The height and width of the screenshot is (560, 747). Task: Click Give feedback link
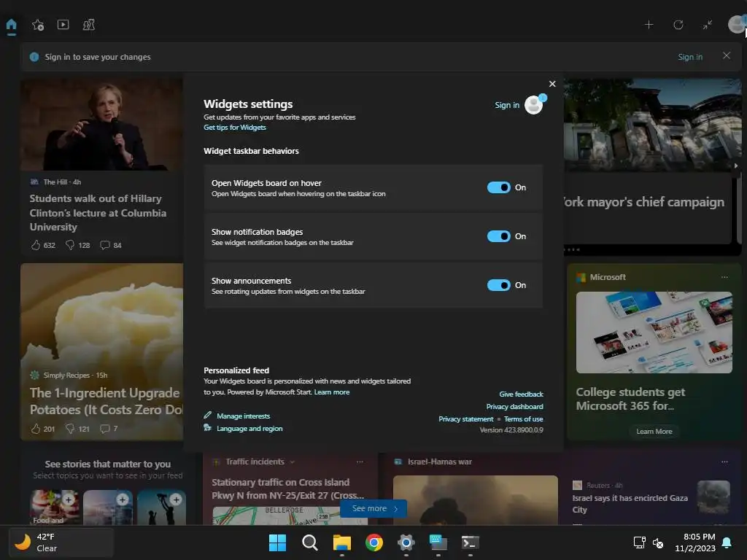(521, 394)
